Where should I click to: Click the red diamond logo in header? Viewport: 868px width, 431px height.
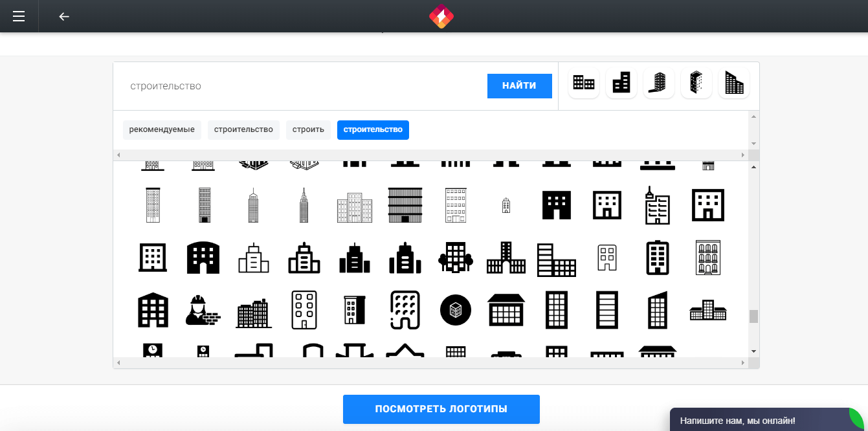[x=441, y=16]
